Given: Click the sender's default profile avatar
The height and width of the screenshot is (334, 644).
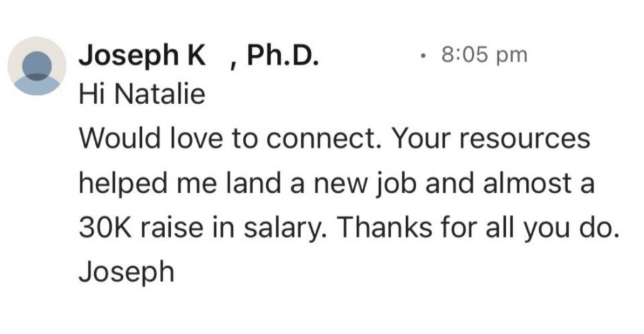Looking at the screenshot, I should [x=37, y=65].
